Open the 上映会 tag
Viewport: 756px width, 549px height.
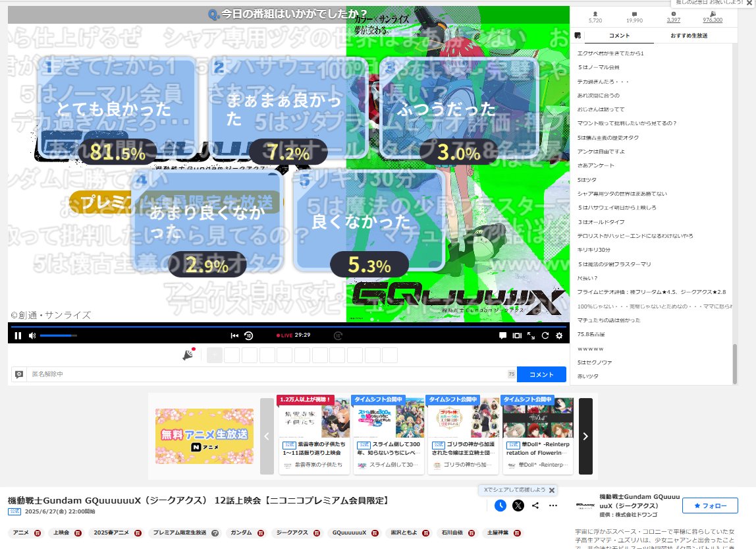tap(61, 533)
